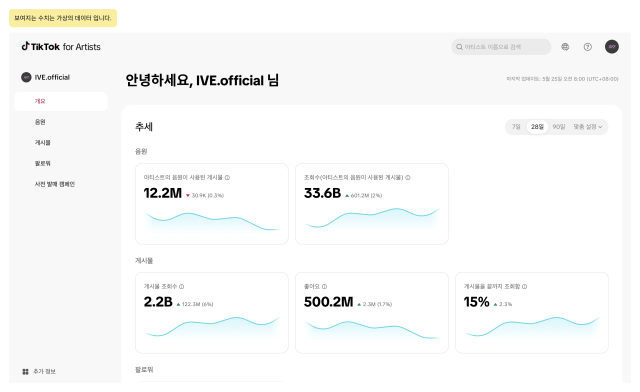Open the language globe icon in header

coord(565,47)
